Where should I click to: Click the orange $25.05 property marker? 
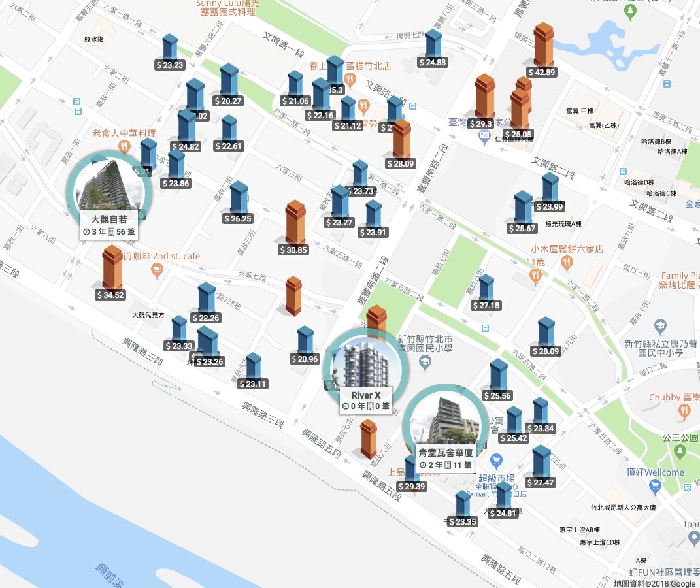click(519, 114)
